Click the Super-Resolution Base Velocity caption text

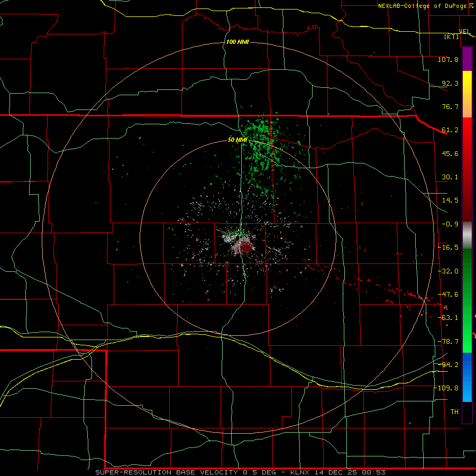pos(241,472)
